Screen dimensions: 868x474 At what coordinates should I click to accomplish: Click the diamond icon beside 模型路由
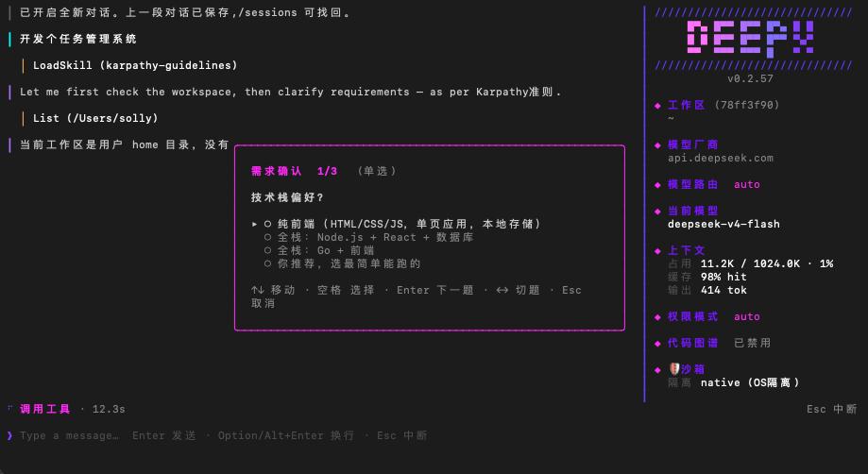657,185
